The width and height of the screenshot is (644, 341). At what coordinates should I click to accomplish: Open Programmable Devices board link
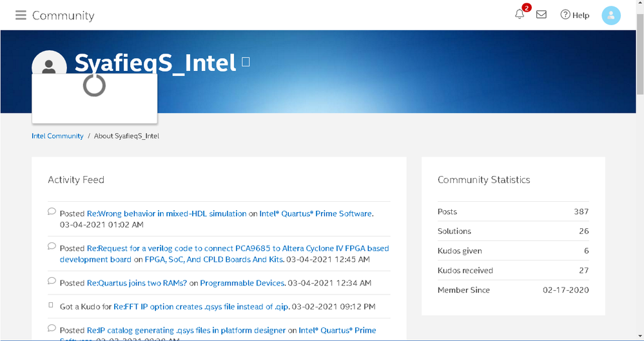(x=242, y=283)
